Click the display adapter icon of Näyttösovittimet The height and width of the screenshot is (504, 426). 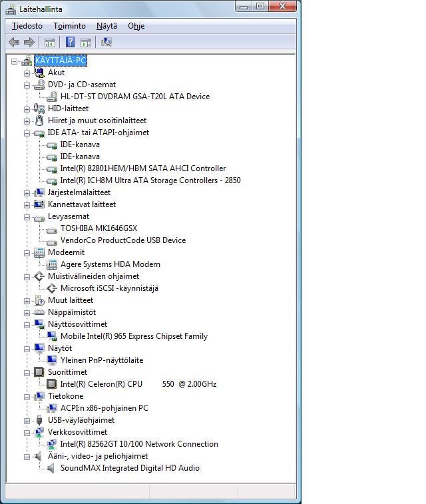pyautogui.click(x=39, y=324)
